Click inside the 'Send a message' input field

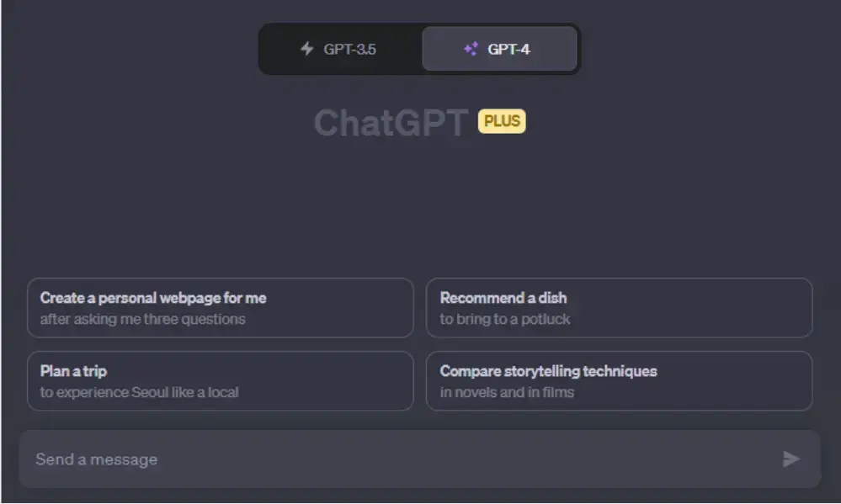click(x=337, y=459)
